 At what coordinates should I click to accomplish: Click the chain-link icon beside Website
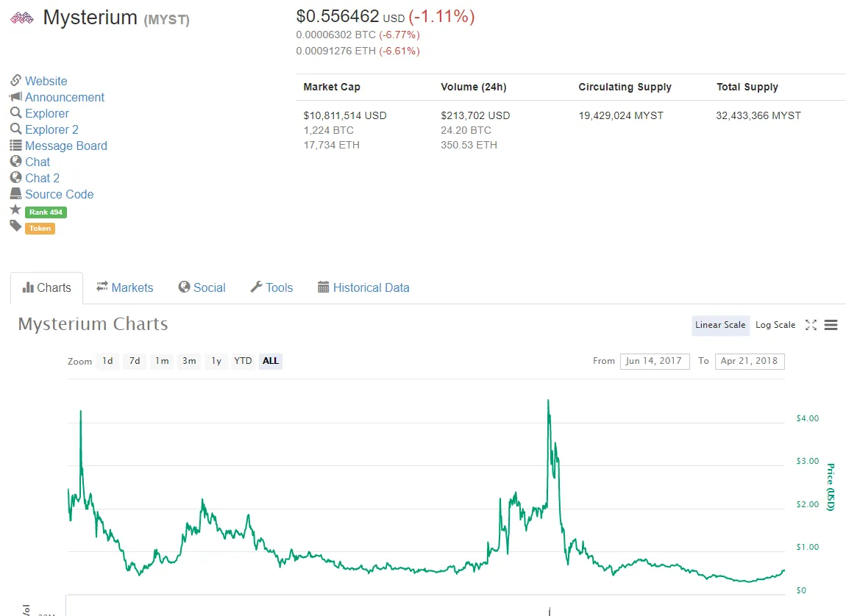click(x=15, y=80)
